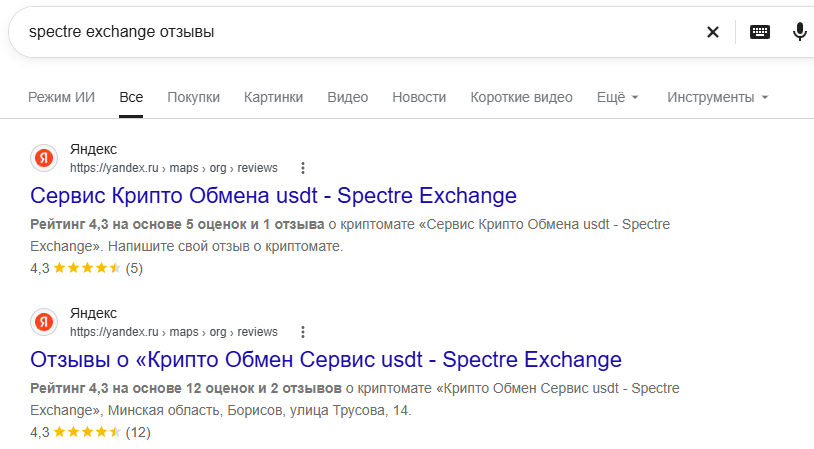Open link Сервис Крипто Обмена usdt - Spectre Exchange
This screenshot has width=814, height=449.
273,196
